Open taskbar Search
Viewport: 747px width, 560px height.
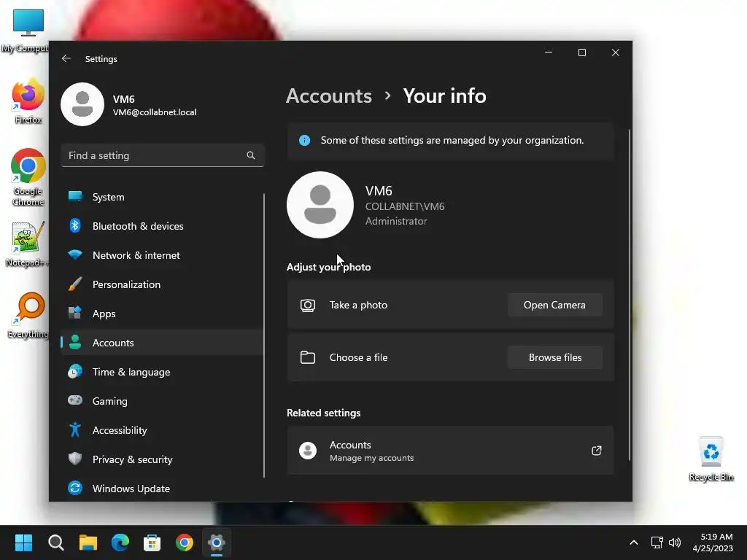tap(56, 542)
